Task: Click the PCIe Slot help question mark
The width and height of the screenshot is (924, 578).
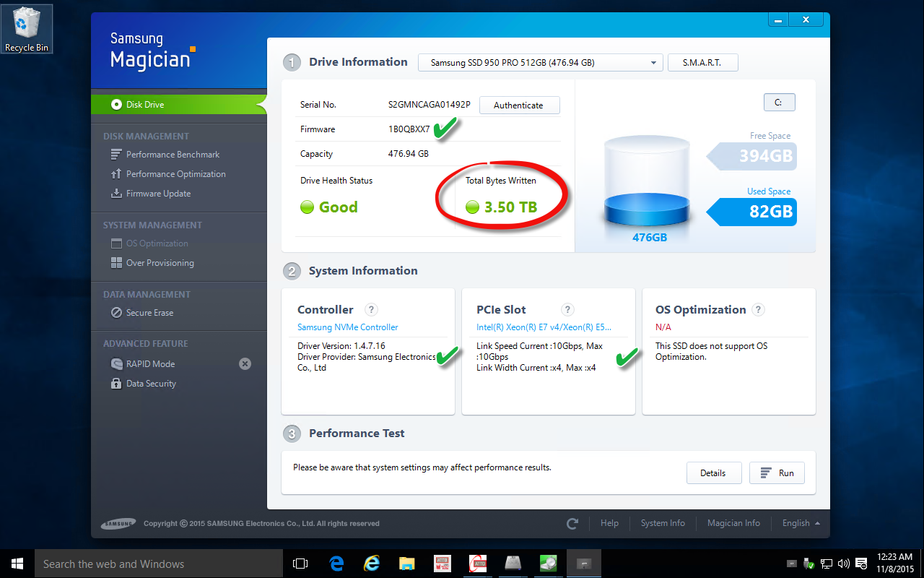Action: [567, 310]
